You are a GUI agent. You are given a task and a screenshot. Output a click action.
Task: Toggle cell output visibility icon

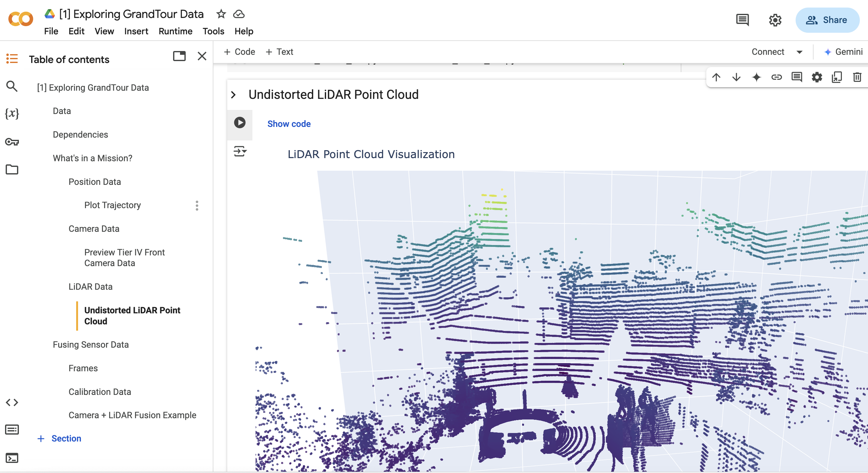point(240,151)
